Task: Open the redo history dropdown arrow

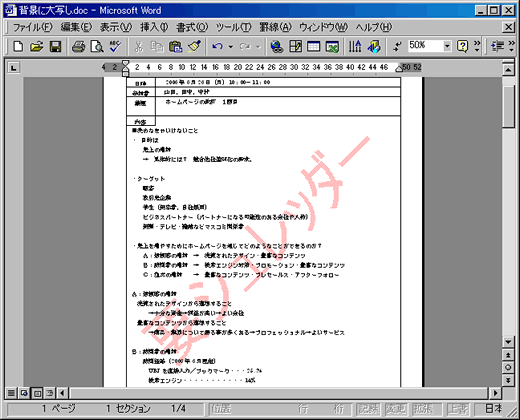Action: (258, 47)
